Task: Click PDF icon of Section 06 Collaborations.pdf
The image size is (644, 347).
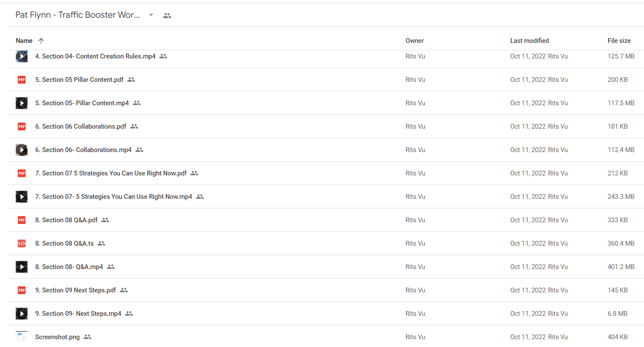Action: click(22, 126)
